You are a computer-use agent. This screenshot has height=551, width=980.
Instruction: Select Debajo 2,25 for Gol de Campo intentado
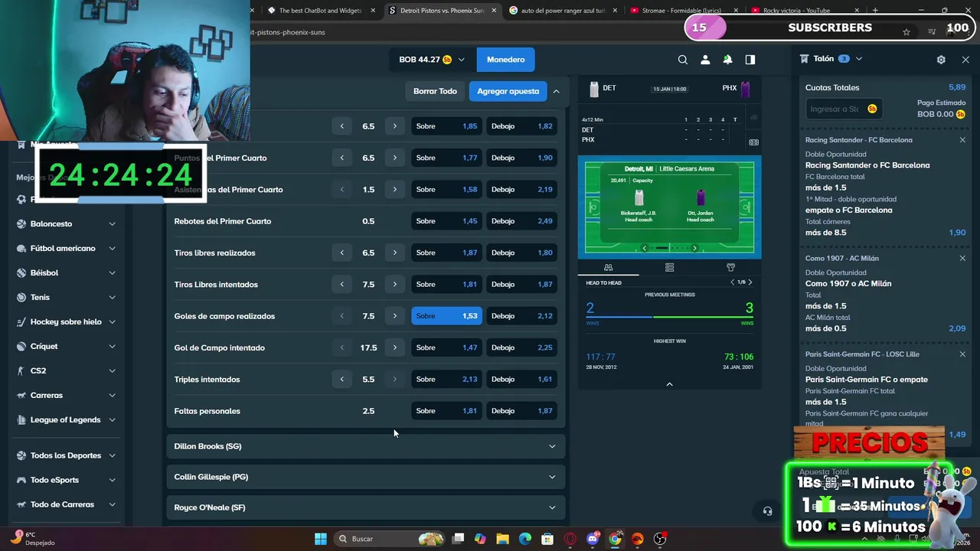[521, 347]
